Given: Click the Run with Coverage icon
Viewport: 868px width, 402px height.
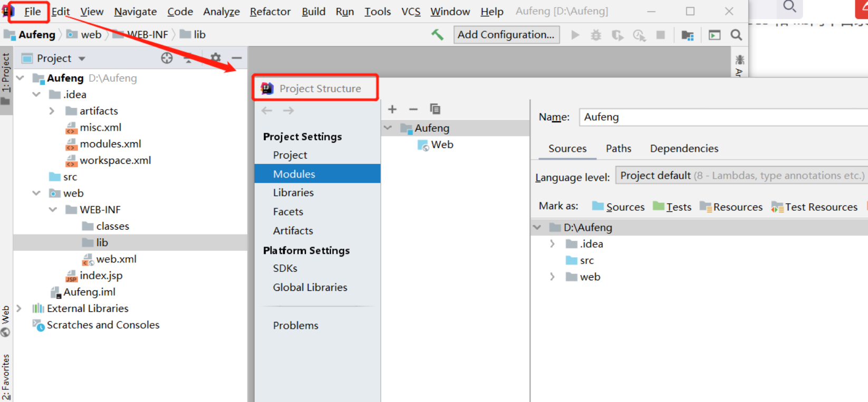Looking at the screenshot, I should coord(618,35).
